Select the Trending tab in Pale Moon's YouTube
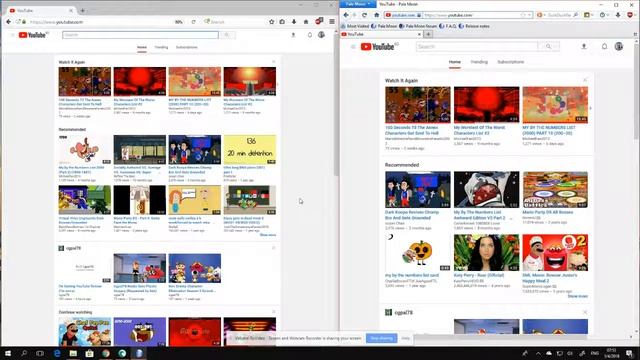The image size is (640, 360). (x=479, y=62)
